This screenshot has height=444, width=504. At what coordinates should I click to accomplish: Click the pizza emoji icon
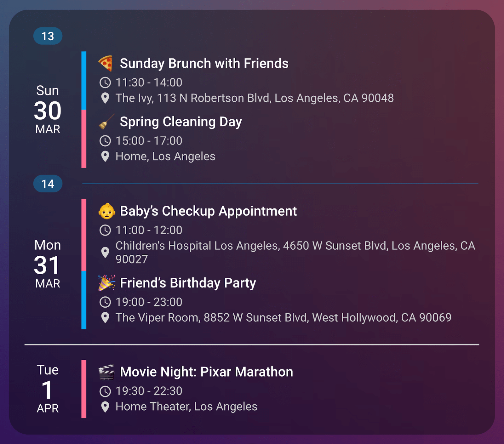click(106, 63)
